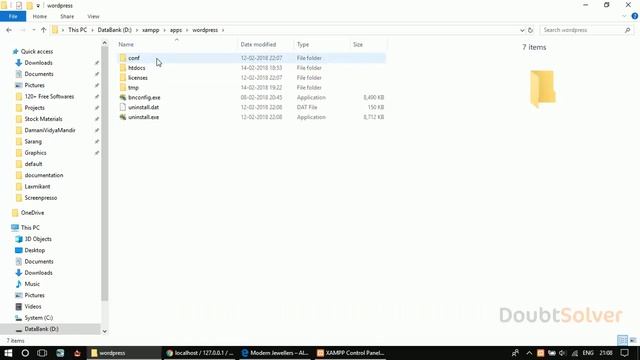The width and height of the screenshot is (640, 360).
Task: Select This PC in navigation pane
Action: (x=30, y=227)
